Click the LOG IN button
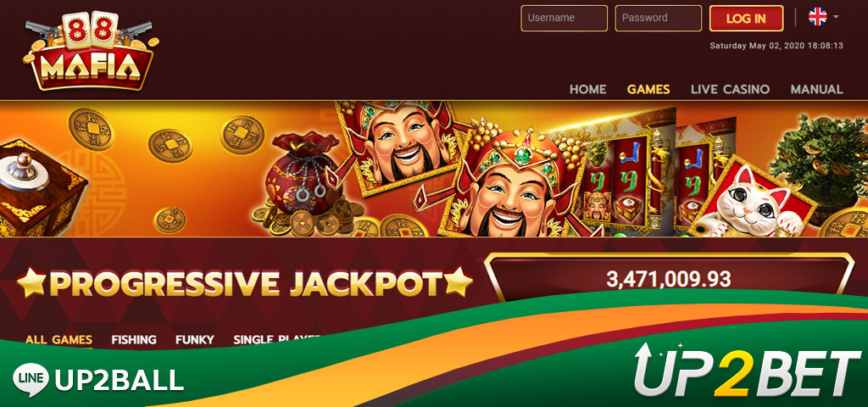This screenshot has height=407, width=868. (746, 18)
